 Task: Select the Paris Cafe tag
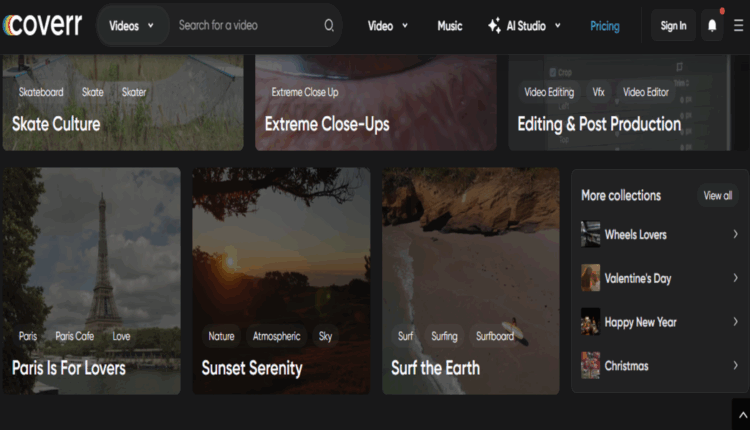(x=74, y=336)
